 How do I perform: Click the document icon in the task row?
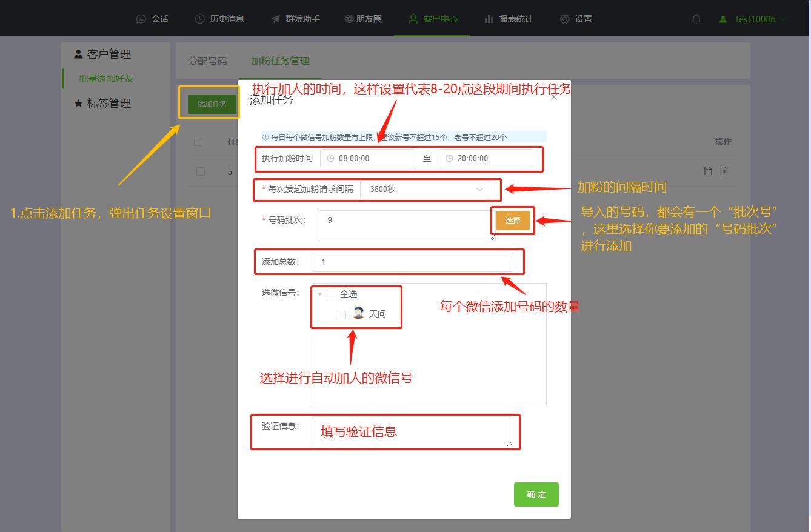coord(707,171)
